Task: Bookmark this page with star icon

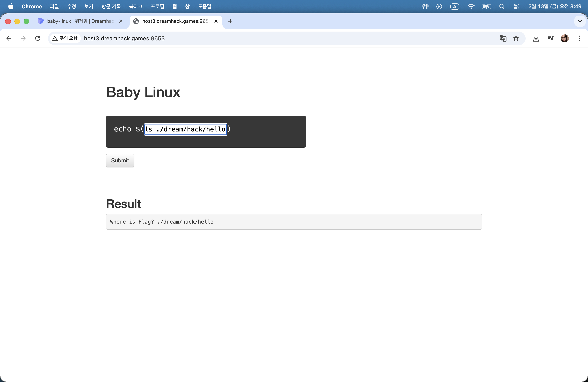Action: click(516, 38)
